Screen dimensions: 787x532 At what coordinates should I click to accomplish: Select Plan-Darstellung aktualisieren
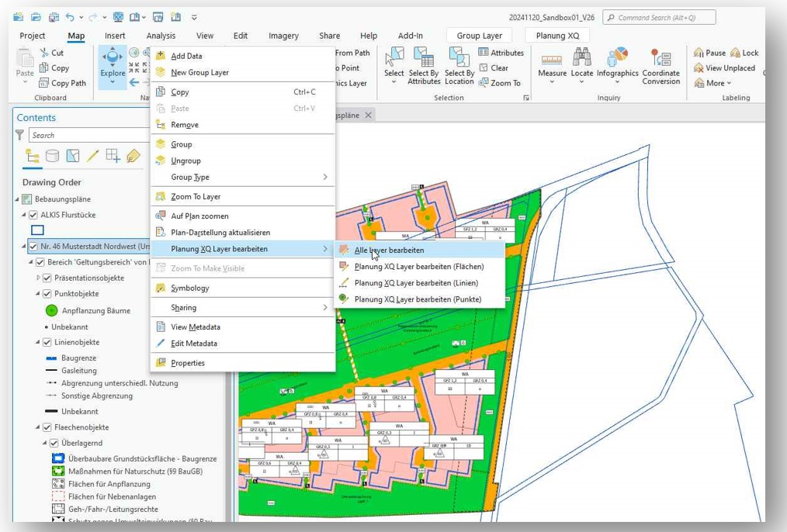pyautogui.click(x=243, y=233)
